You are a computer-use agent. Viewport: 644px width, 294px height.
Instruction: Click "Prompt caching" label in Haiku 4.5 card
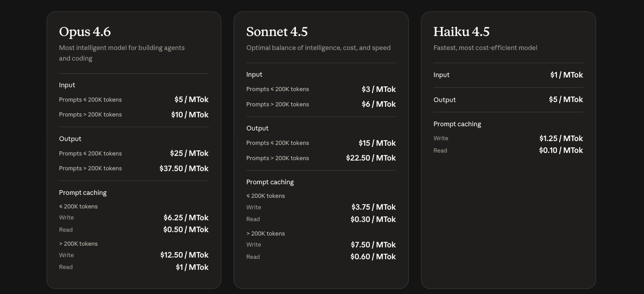click(x=457, y=124)
